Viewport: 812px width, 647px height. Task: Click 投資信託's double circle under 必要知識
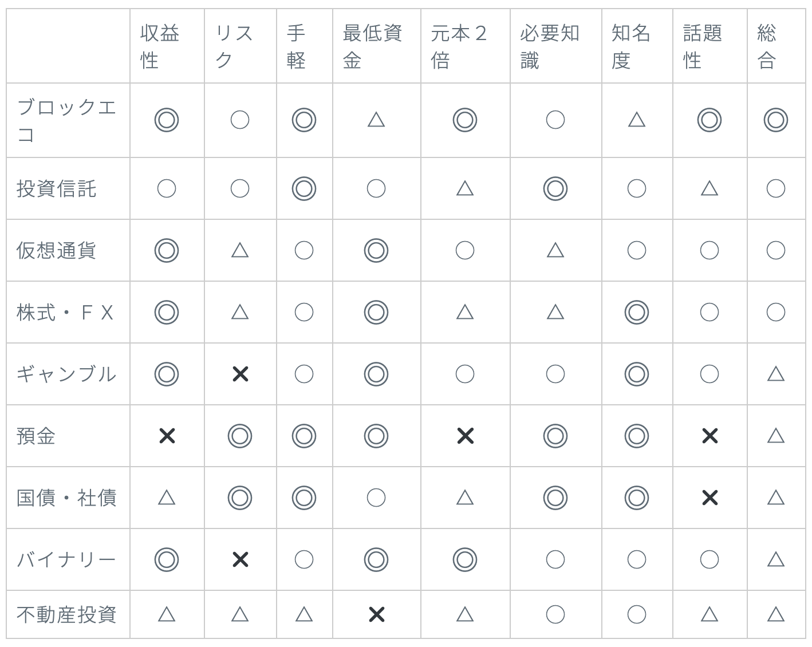pos(555,188)
